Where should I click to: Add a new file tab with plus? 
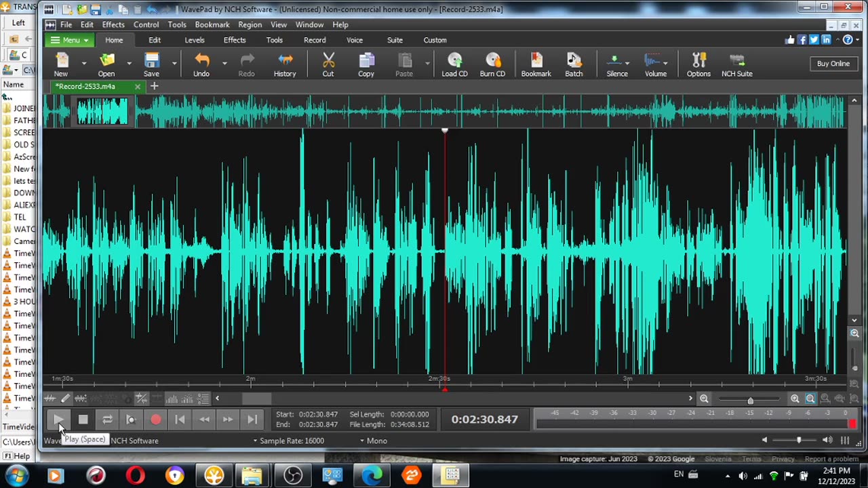154,86
